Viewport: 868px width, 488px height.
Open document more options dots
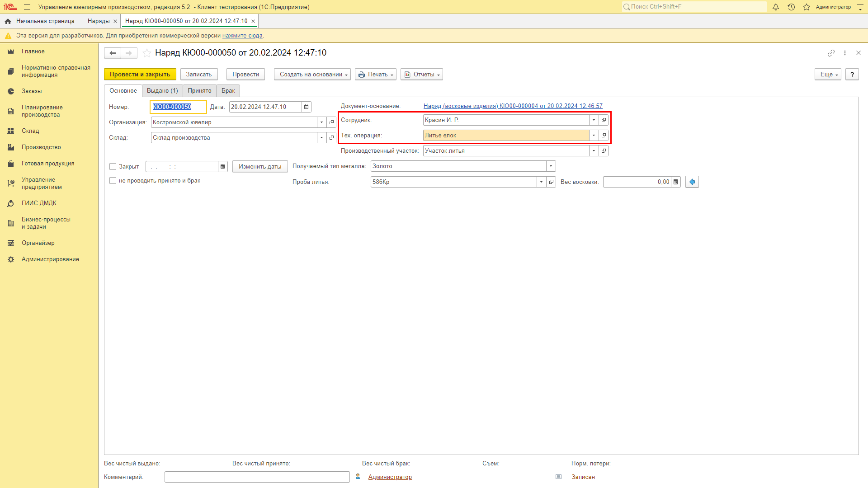pyautogui.click(x=844, y=53)
